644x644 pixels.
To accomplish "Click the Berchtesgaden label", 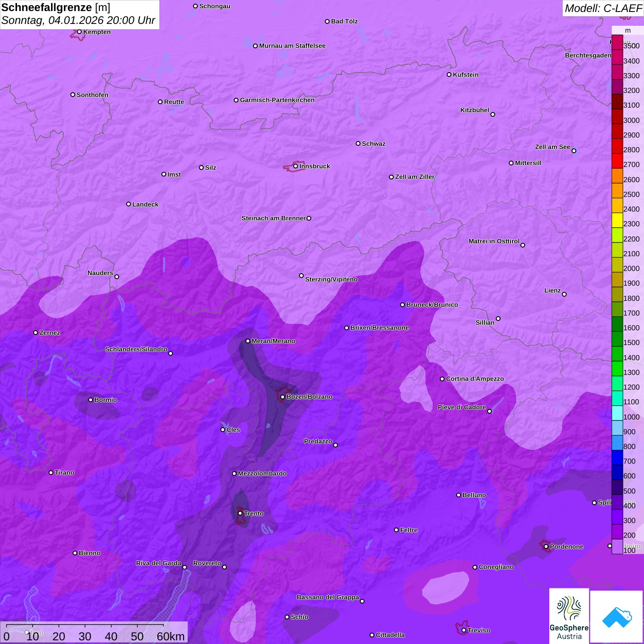I will pyautogui.click(x=588, y=55).
